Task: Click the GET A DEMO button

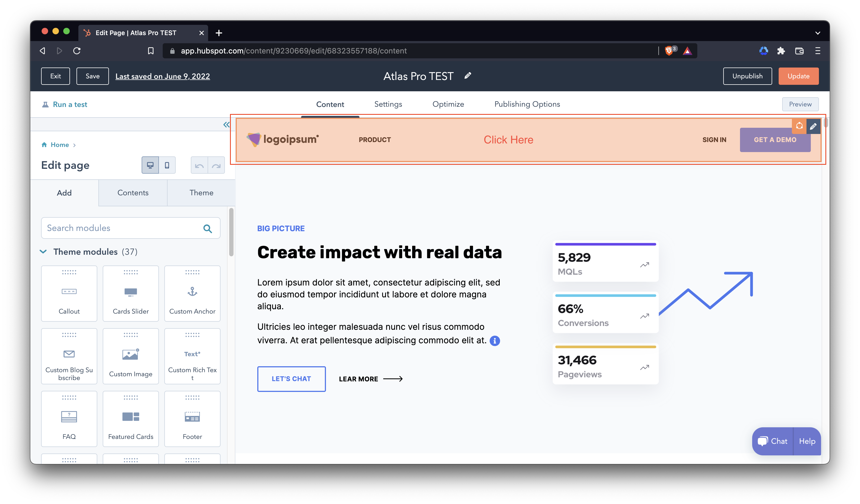Action: [775, 140]
